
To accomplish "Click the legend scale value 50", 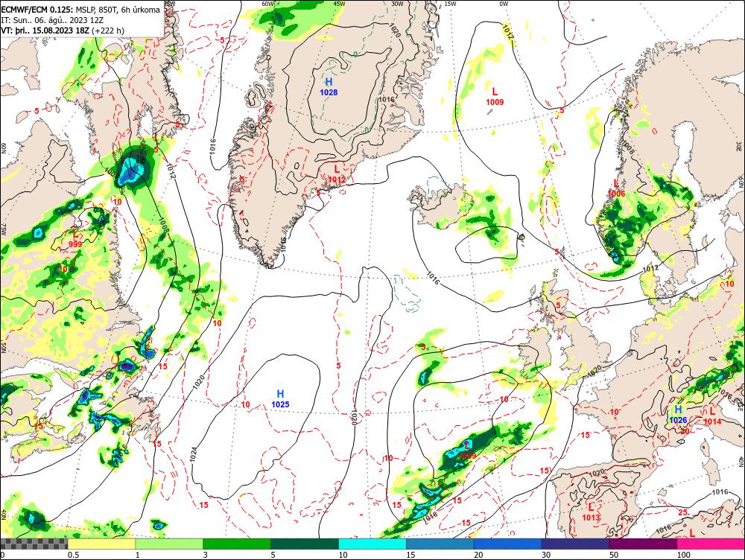I will [614, 555].
